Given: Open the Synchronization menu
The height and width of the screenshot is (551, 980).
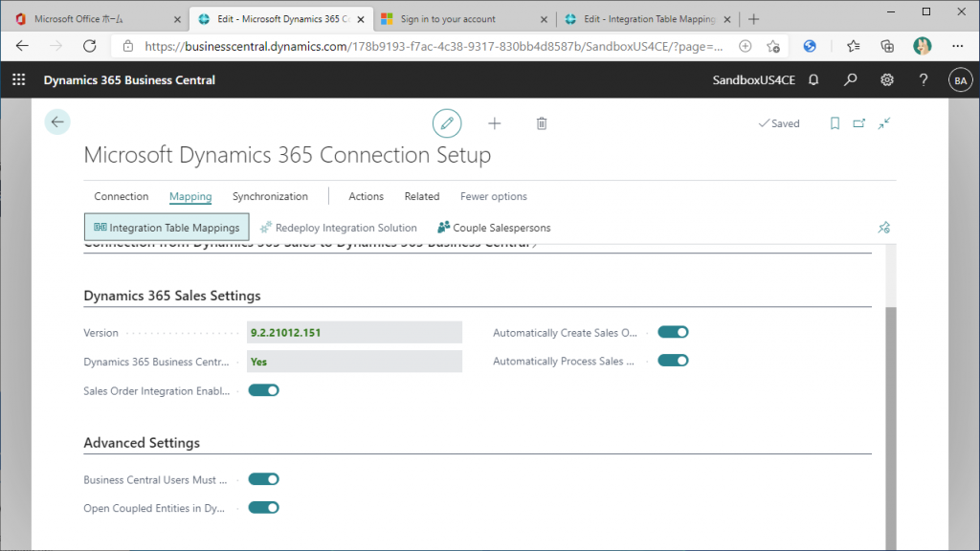Looking at the screenshot, I should point(270,196).
